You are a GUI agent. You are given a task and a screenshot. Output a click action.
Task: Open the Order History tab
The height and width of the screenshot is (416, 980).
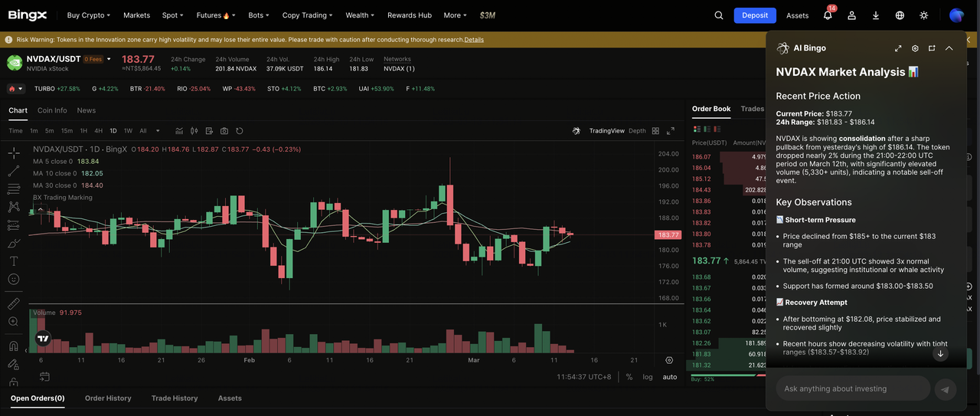pos(108,398)
